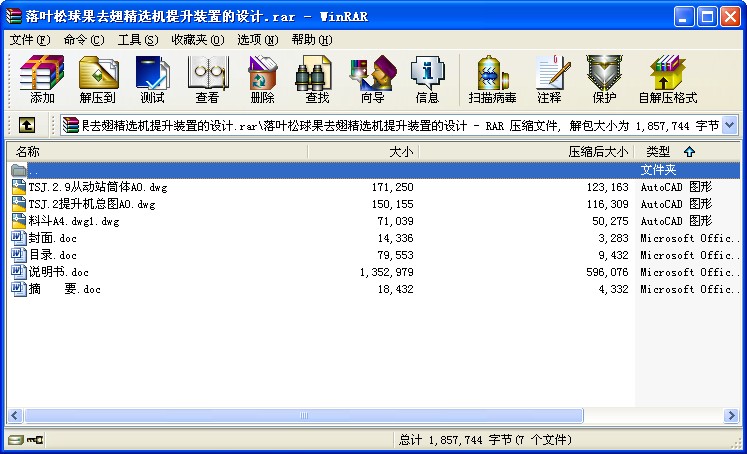Click the WinRAR title bar books icon

click(x=14, y=16)
